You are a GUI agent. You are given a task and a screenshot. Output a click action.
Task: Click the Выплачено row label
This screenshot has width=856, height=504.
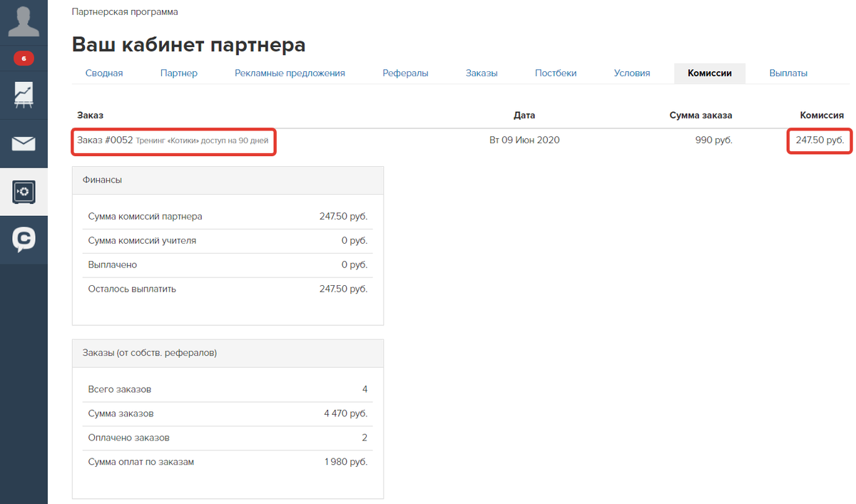[113, 265]
